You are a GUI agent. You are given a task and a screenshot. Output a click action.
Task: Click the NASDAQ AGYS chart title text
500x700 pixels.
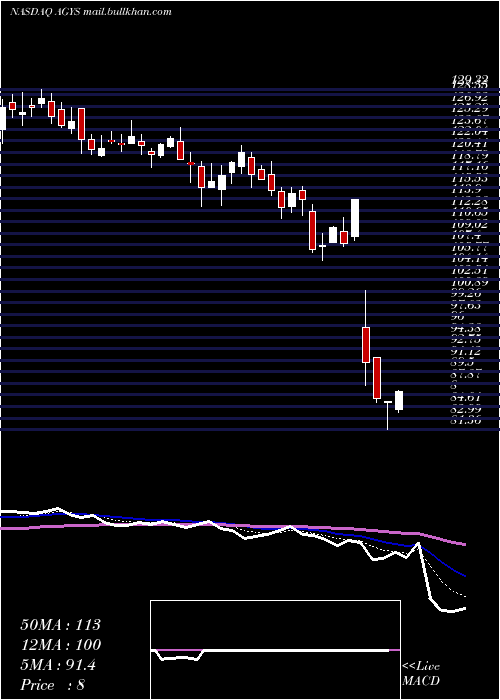(x=91, y=12)
